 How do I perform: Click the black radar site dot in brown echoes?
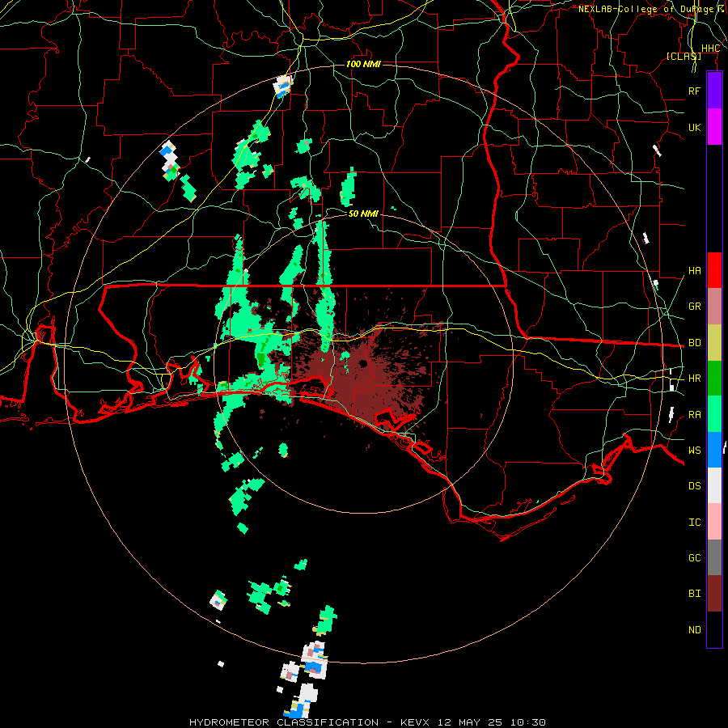tap(363, 363)
